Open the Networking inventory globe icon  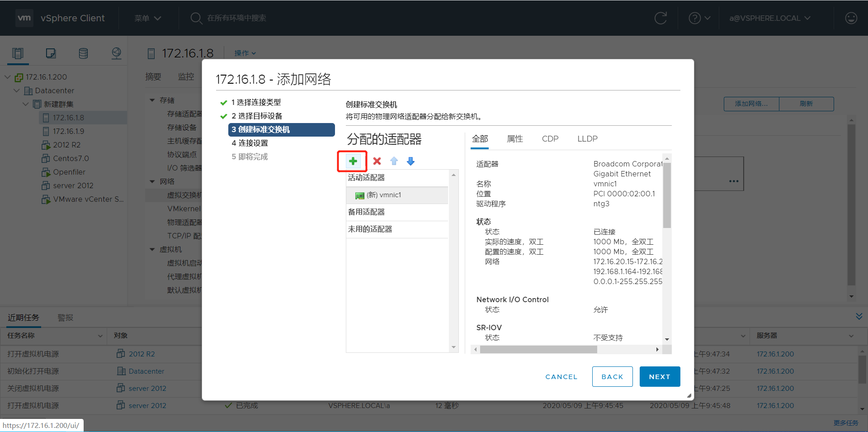click(116, 53)
